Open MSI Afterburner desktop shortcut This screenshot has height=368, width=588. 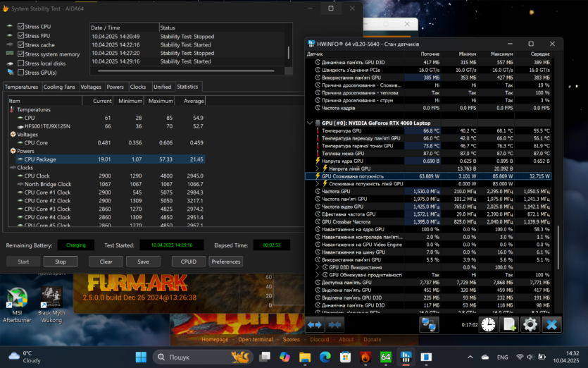(17, 305)
